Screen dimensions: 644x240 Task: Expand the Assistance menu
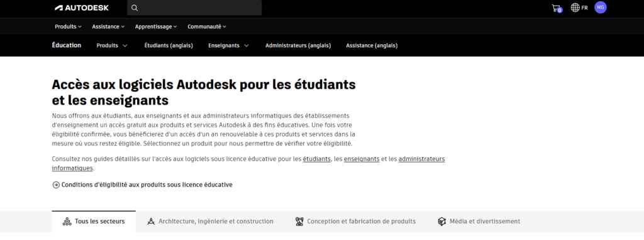[108, 26]
